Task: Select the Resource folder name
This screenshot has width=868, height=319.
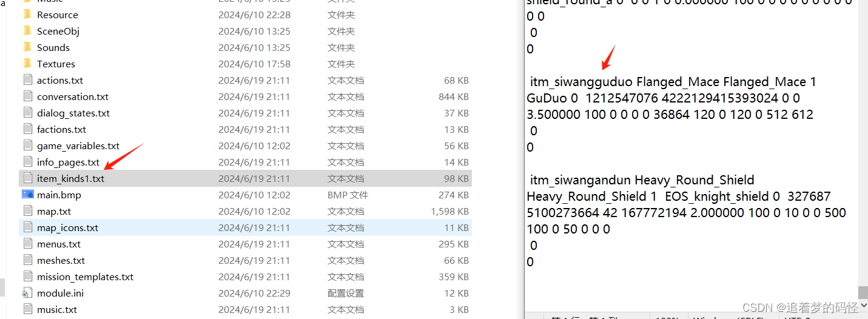Action: click(x=58, y=15)
